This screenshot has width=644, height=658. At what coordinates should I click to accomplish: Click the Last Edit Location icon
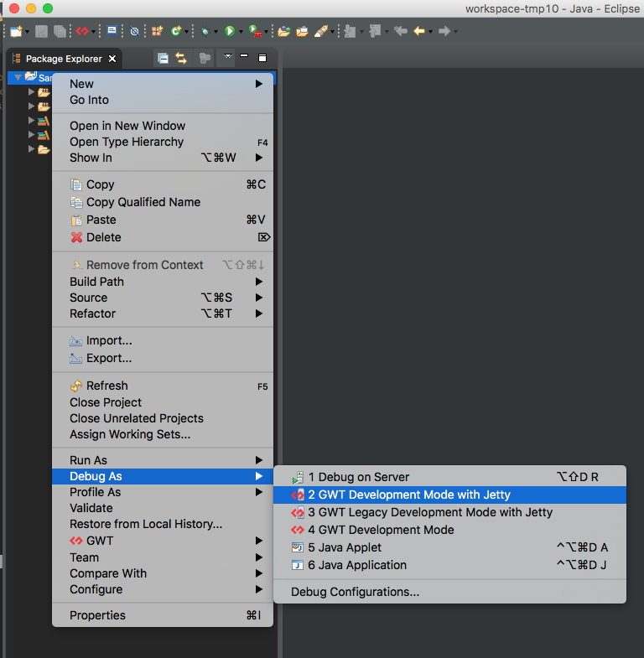click(401, 31)
